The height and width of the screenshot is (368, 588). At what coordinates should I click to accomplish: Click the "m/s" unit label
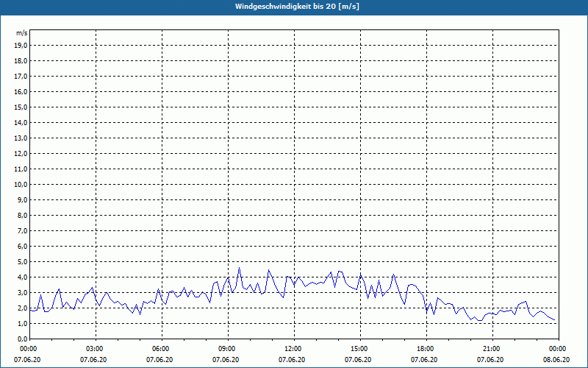click(21, 33)
